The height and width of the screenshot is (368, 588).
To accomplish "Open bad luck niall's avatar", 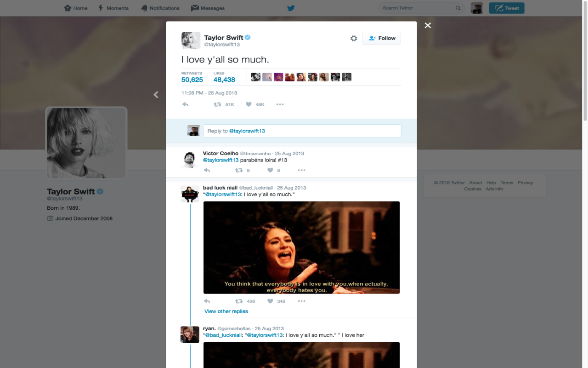I will (x=190, y=194).
